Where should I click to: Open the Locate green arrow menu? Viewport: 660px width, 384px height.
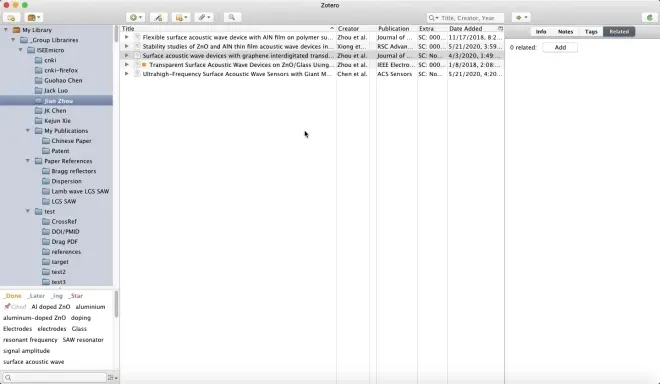(521, 17)
